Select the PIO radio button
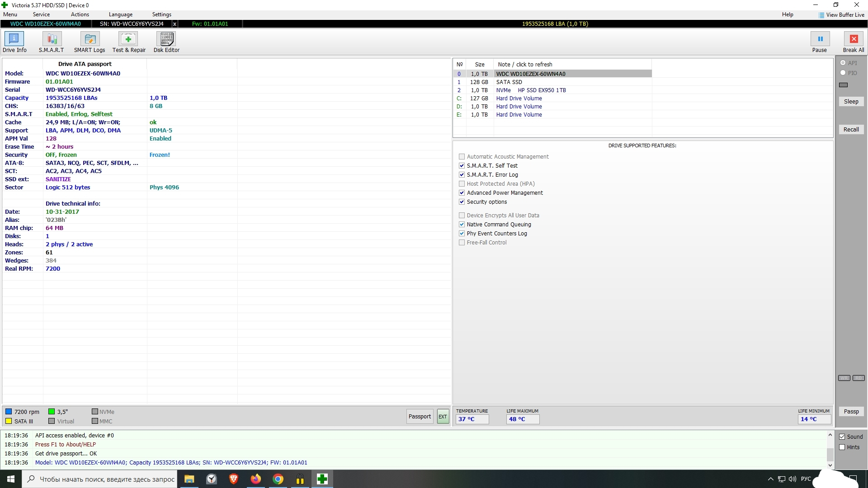868x488 pixels. [x=843, y=73]
